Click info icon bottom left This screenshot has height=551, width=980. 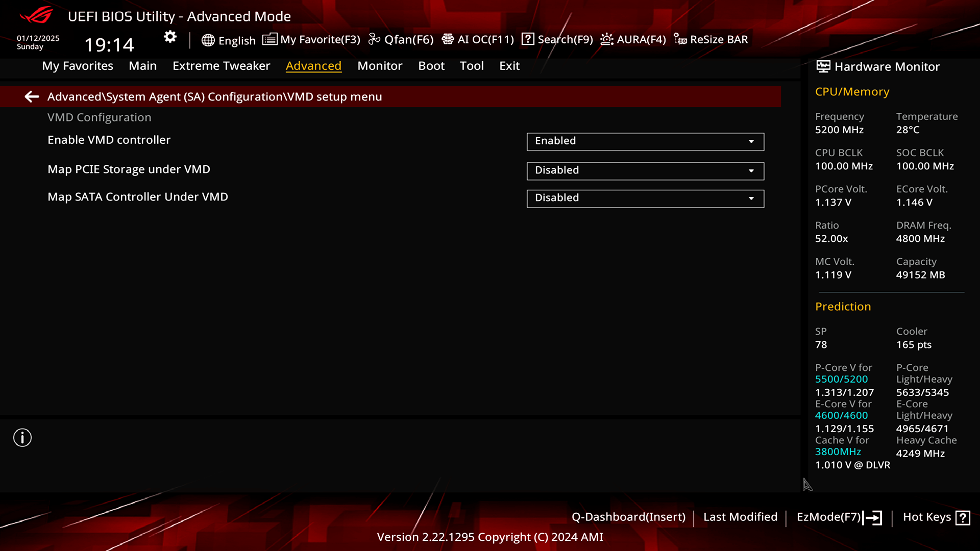click(x=22, y=438)
